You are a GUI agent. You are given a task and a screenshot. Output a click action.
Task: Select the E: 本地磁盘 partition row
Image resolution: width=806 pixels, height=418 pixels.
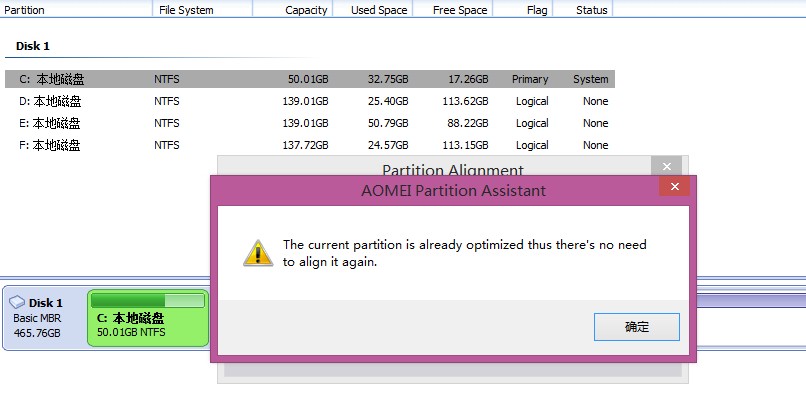coord(310,123)
